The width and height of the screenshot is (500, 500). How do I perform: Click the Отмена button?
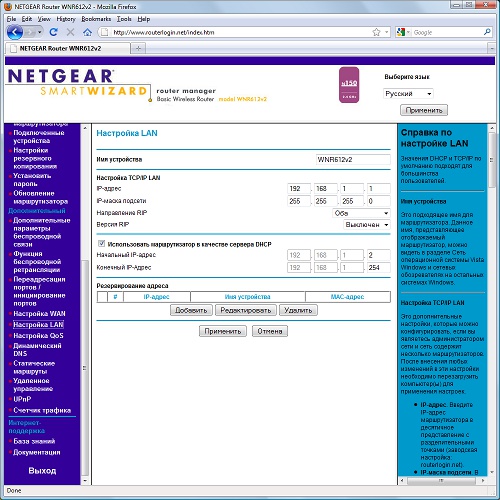(x=270, y=331)
